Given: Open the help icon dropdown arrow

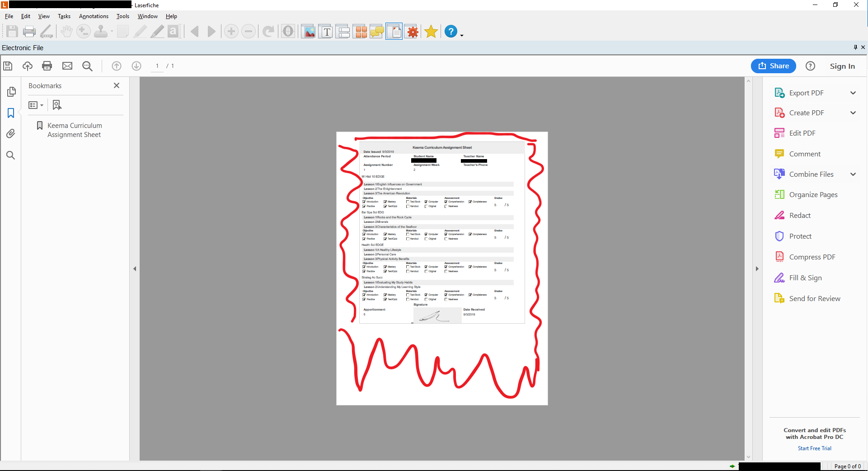Looking at the screenshot, I should 462,35.
